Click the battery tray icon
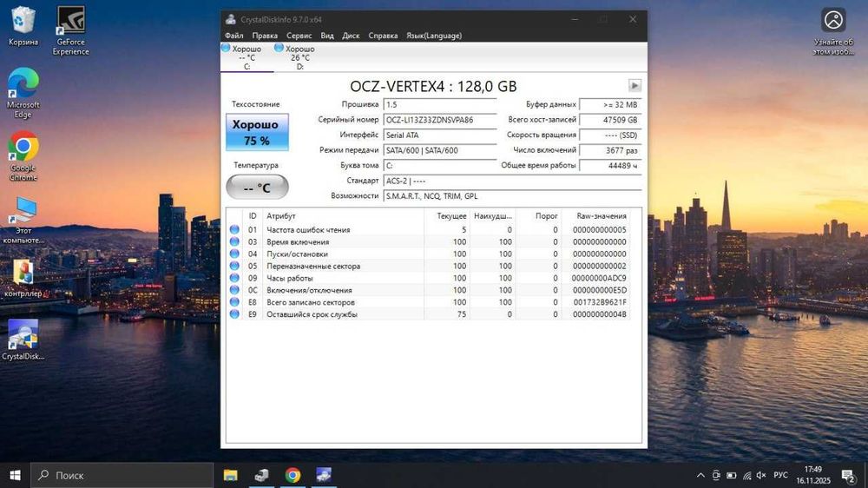 coord(731,475)
